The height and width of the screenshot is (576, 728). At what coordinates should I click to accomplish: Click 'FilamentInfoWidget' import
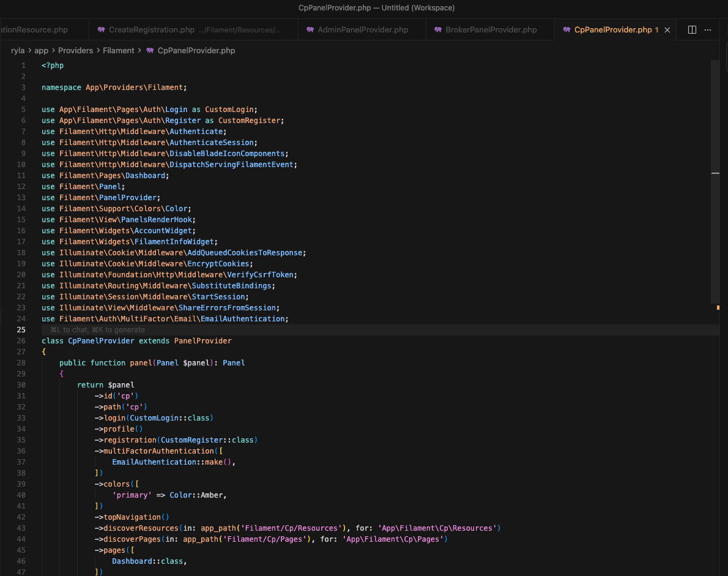174,242
